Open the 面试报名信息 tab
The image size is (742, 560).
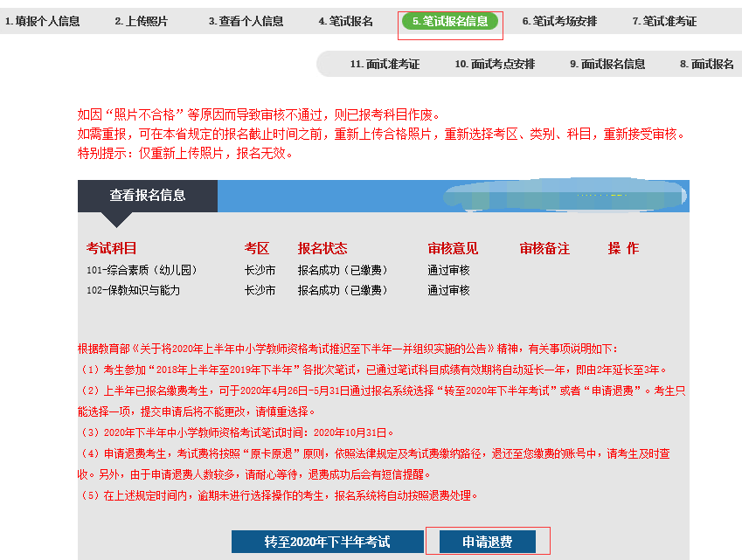pos(607,64)
